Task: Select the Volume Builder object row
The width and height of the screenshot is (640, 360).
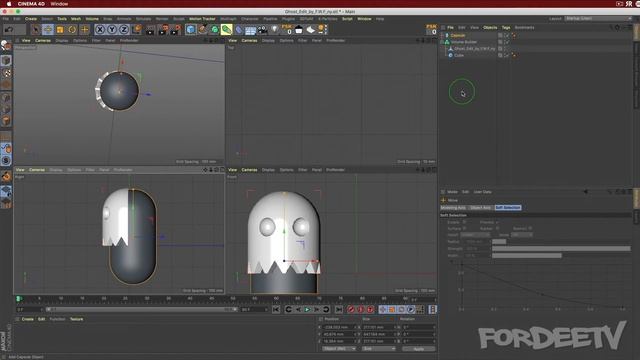Action: coord(464,42)
